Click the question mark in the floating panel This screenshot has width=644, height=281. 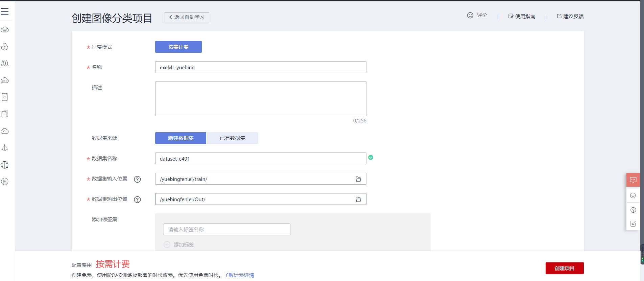633,210
